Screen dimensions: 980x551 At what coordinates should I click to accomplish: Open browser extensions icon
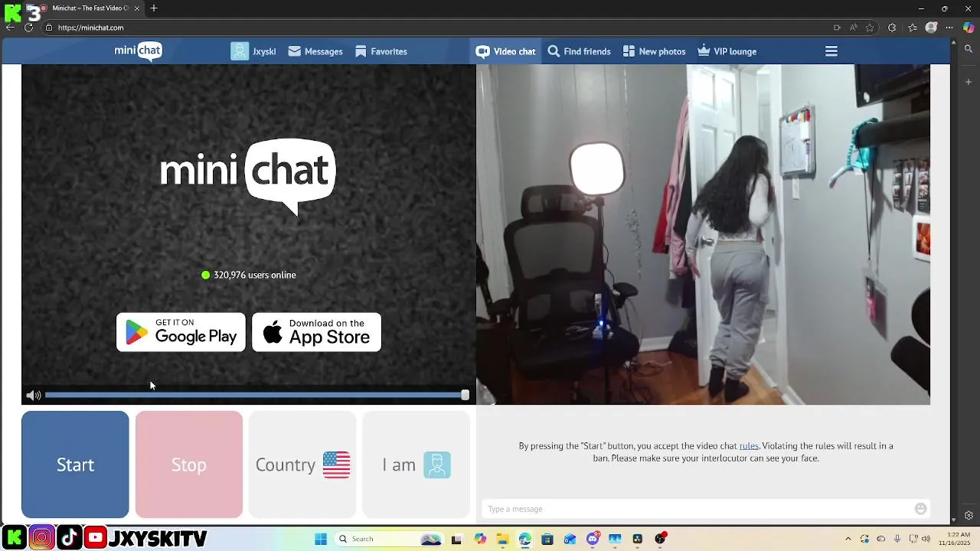point(892,28)
